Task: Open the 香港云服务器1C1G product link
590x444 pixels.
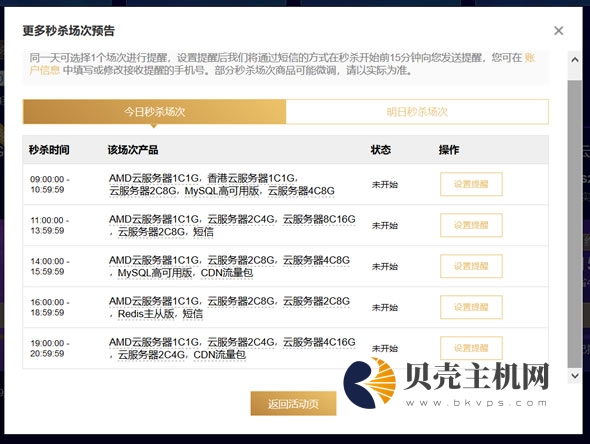Action: click(251, 178)
